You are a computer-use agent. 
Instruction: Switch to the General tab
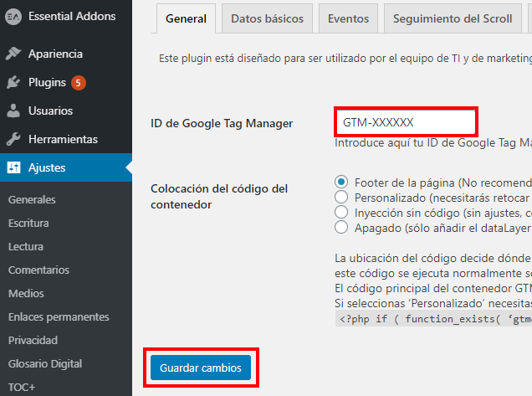tap(186, 18)
